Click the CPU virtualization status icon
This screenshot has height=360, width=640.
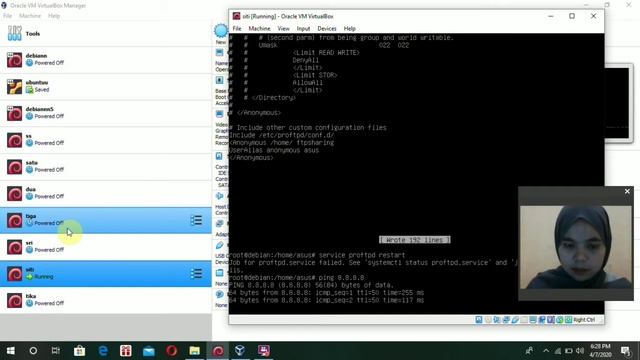click(551, 320)
